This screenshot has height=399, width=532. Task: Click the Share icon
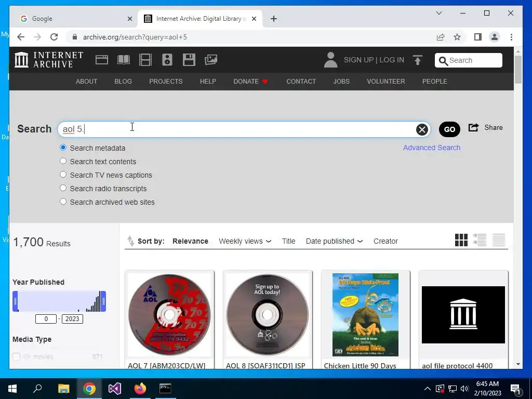[x=473, y=128]
